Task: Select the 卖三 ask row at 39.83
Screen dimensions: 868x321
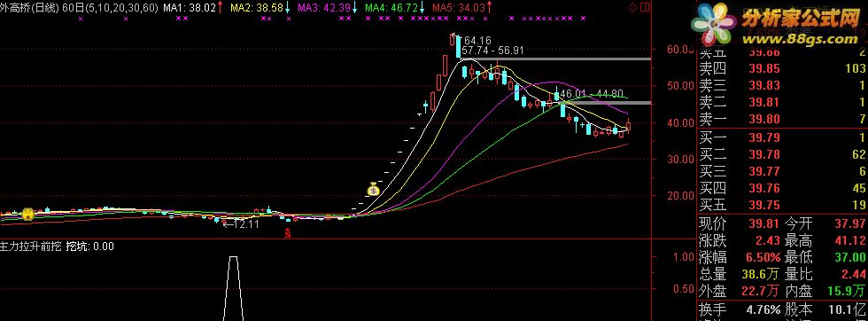Action: coord(781,85)
